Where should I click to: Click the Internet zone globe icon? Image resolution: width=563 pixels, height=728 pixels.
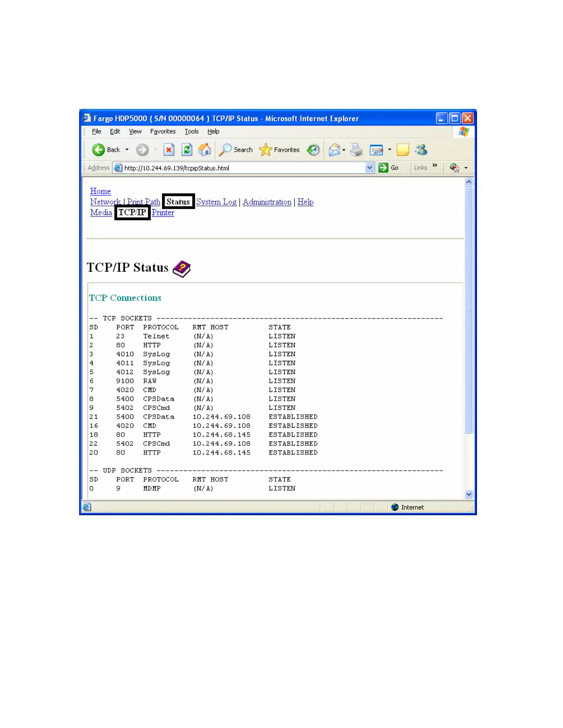(x=395, y=507)
